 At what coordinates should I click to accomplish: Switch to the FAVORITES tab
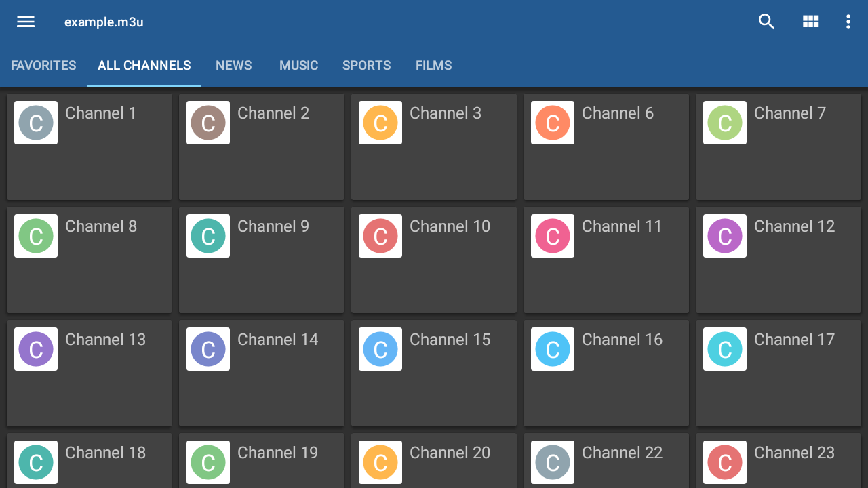pos(43,65)
